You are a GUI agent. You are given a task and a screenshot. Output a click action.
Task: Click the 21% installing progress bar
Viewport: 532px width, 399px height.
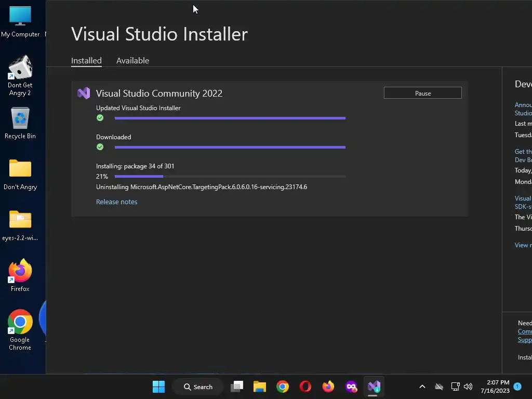point(230,177)
